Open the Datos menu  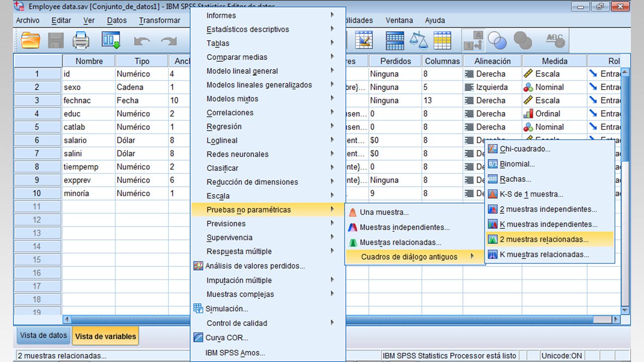tap(117, 21)
